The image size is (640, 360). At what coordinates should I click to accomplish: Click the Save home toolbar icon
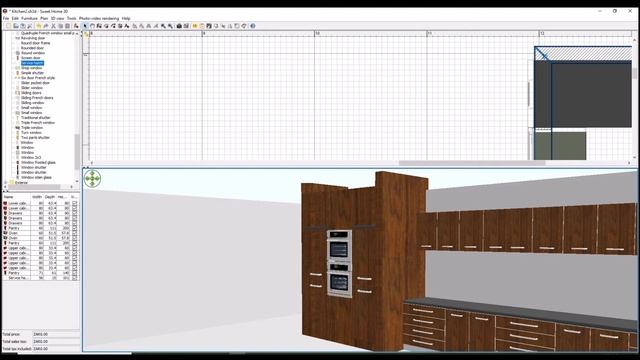click(x=23, y=26)
